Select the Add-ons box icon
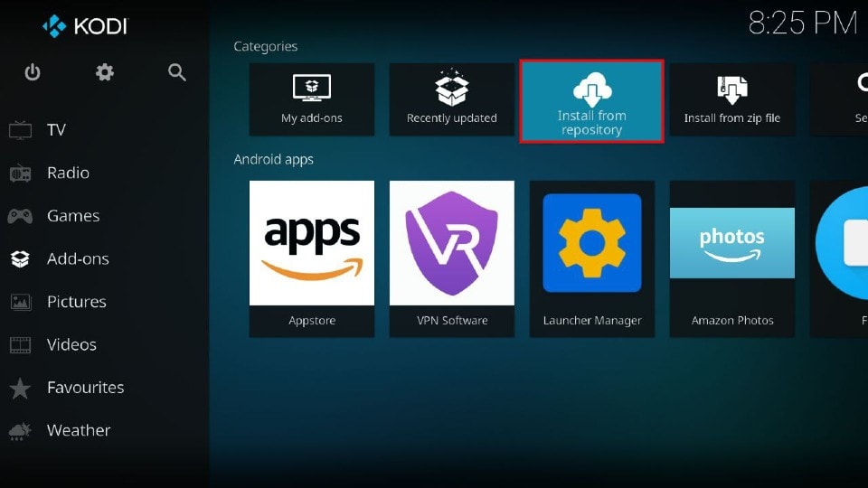Screen dimensions: 868x488 click(x=20, y=258)
